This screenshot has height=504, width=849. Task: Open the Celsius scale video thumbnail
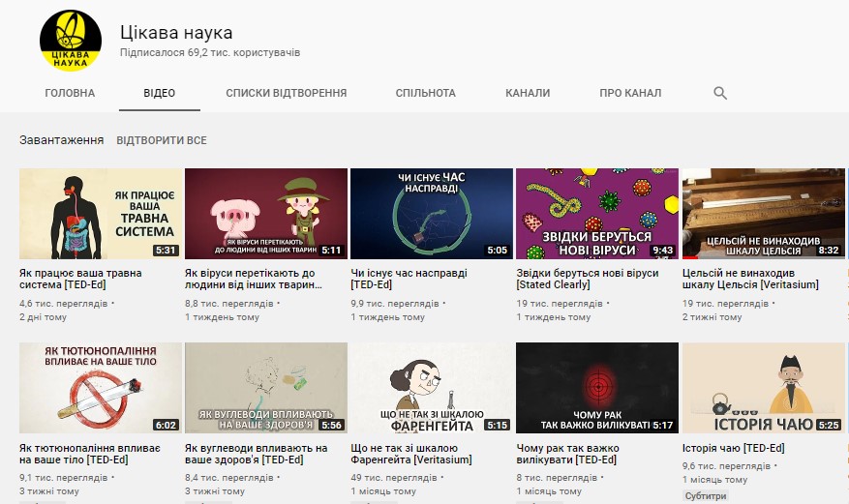click(763, 214)
